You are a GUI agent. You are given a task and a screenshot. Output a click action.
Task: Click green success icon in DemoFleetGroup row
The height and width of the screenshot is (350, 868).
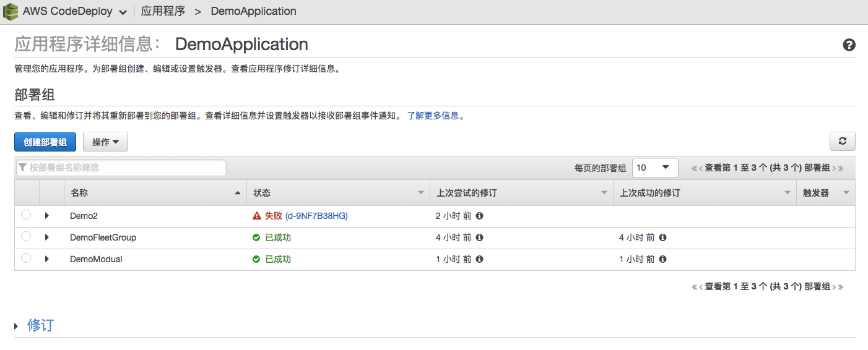pos(256,237)
